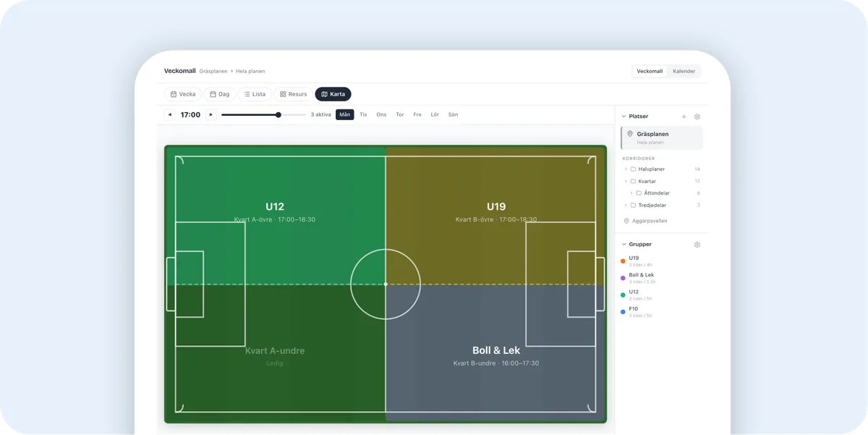This screenshot has height=435, width=868.
Task: Select Gräsplanen location item
Action: click(x=662, y=138)
